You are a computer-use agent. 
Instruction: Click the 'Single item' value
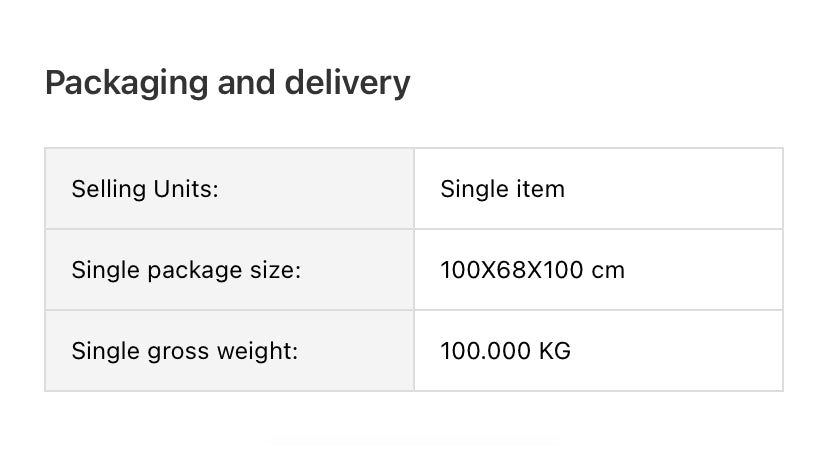tap(502, 189)
